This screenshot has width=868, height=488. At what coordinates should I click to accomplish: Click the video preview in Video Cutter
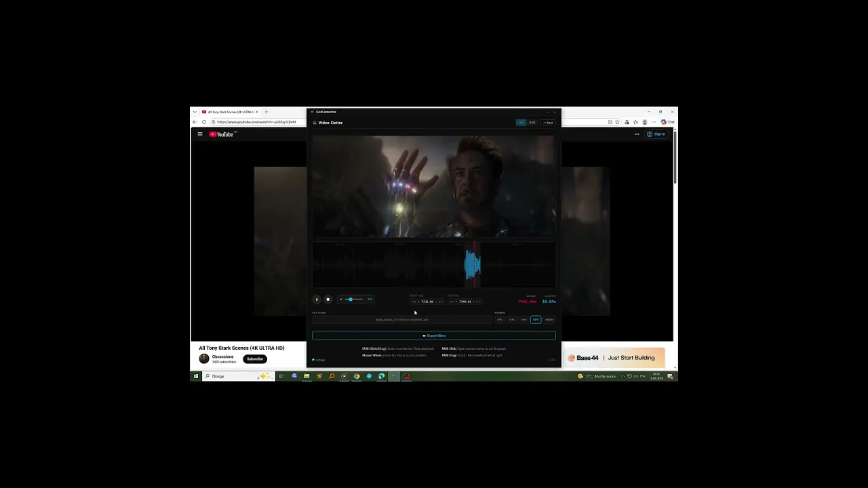tap(434, 186)
